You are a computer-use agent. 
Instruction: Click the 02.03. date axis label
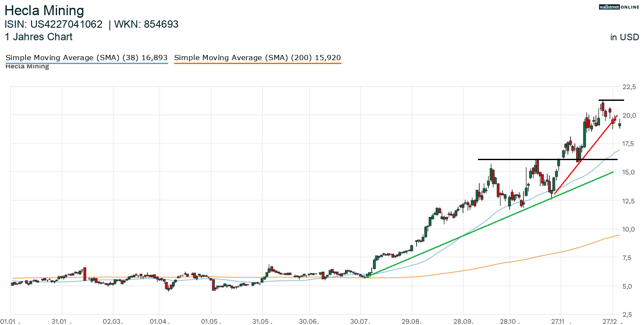point(113,322)
